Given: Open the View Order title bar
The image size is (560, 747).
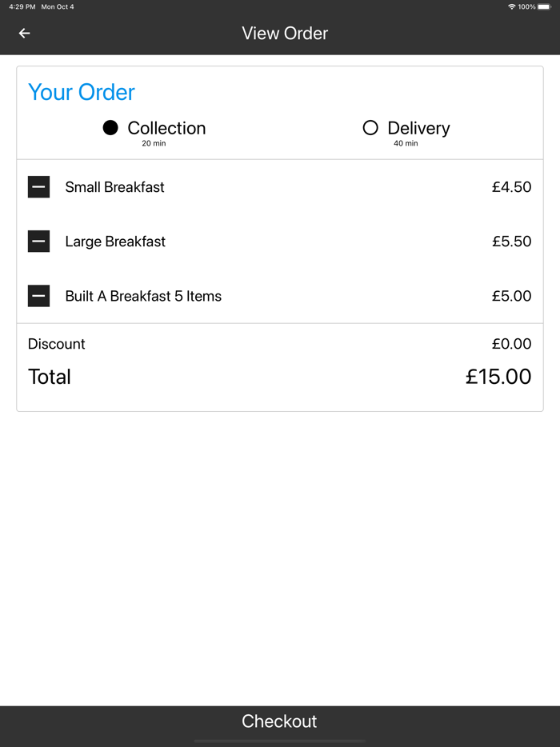Looking at the screenshot, I should (285, 33).
